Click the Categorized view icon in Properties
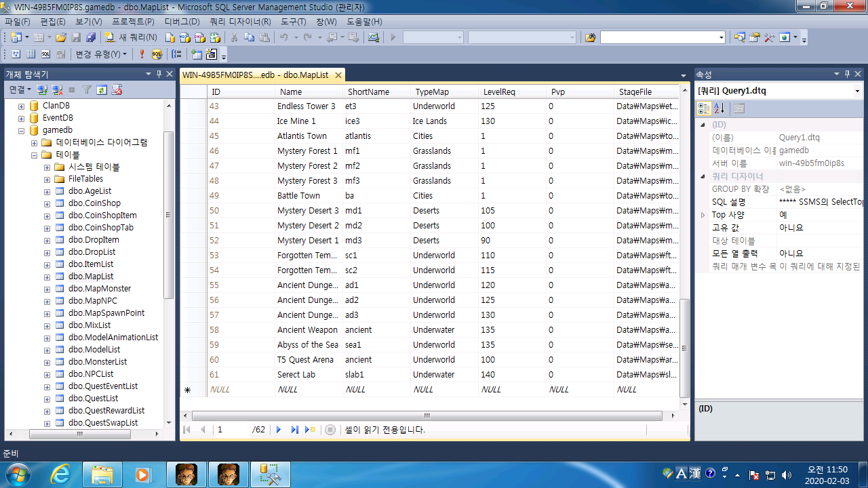The height and width of the screenshot is (488, 868). (x=704, y=108)
